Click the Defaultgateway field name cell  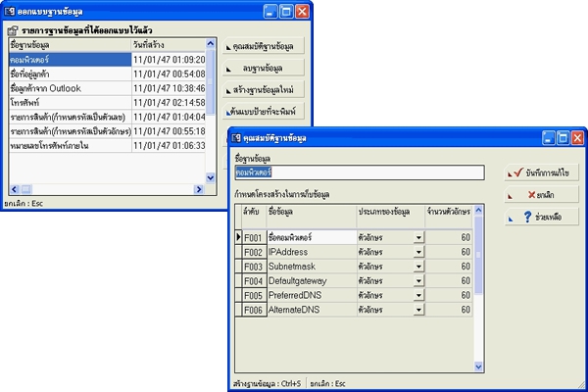pyautogui.click(x=312, y=281)
